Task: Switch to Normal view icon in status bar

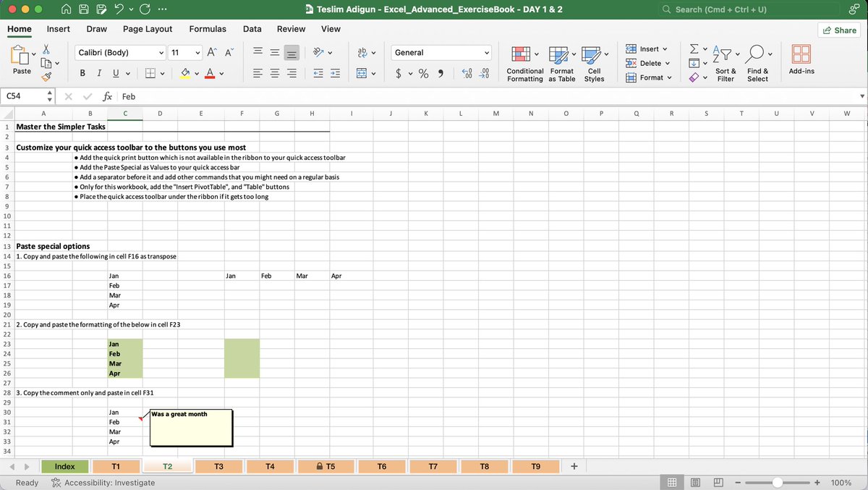Action: (671, 483)
